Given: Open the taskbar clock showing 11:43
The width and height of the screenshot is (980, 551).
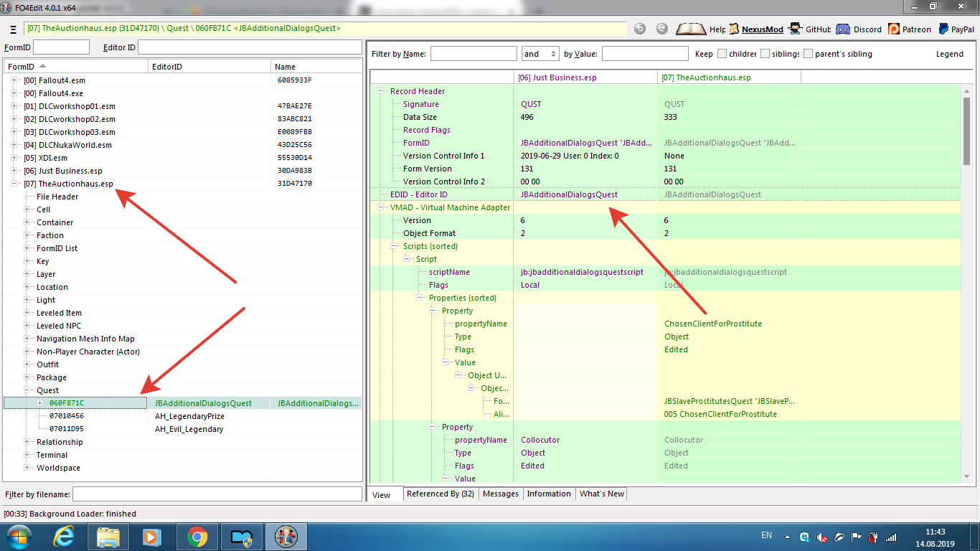Looking at the screenshot, I should click(x=936, y=537).
